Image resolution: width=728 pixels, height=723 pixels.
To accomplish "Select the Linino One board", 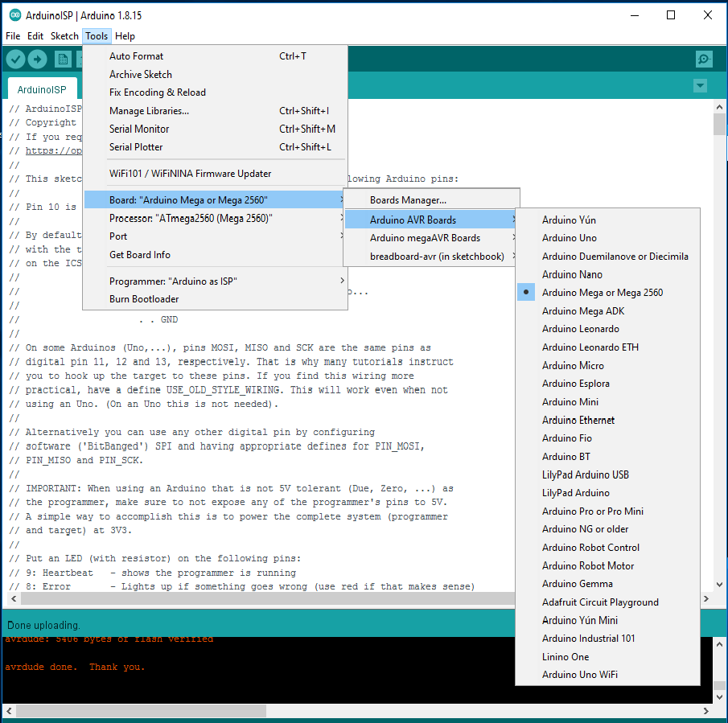I will [x=608, y=657].
